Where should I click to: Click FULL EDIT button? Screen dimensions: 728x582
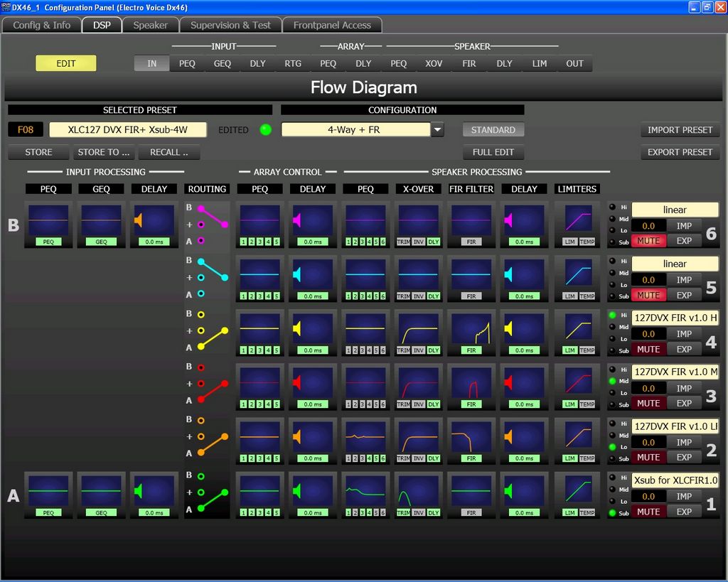(x=493, y=152)
